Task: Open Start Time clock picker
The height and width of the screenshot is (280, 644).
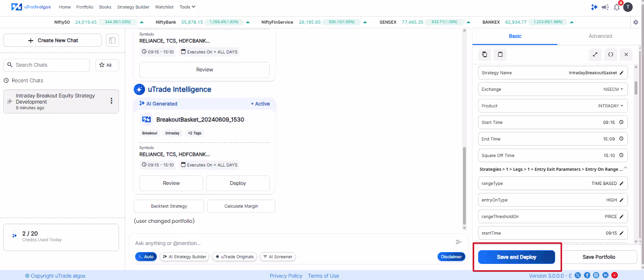Action: tap(621, 122)
